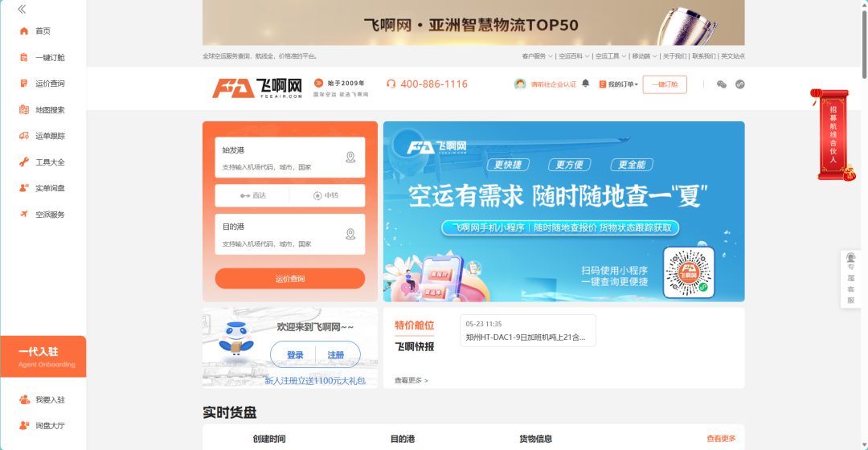868x450 pixels.
Task: Click the 注册 register button
Action: pos(335,355)
